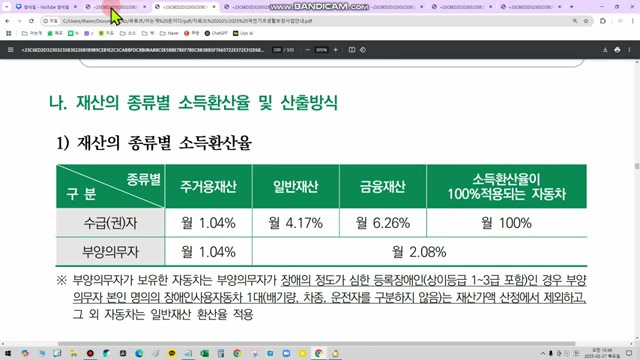Open the taskbar clock and date
640x360 pixels.
(601, 353)
